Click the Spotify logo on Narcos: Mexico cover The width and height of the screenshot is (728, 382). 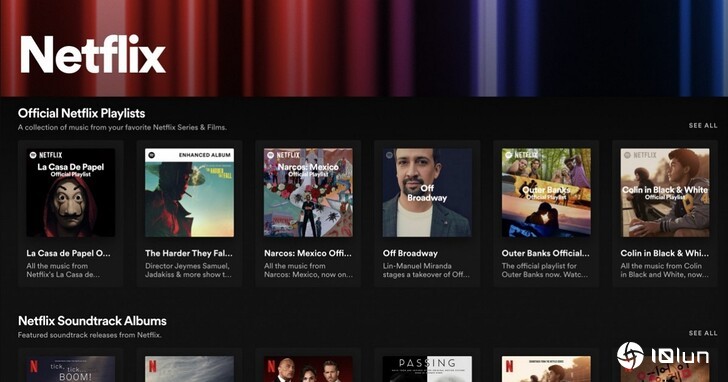tap(271, 155)
